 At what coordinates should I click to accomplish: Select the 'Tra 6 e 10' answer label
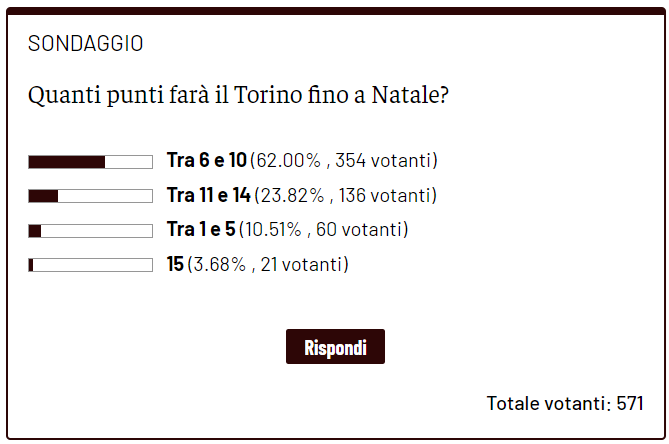coord(206,161)
